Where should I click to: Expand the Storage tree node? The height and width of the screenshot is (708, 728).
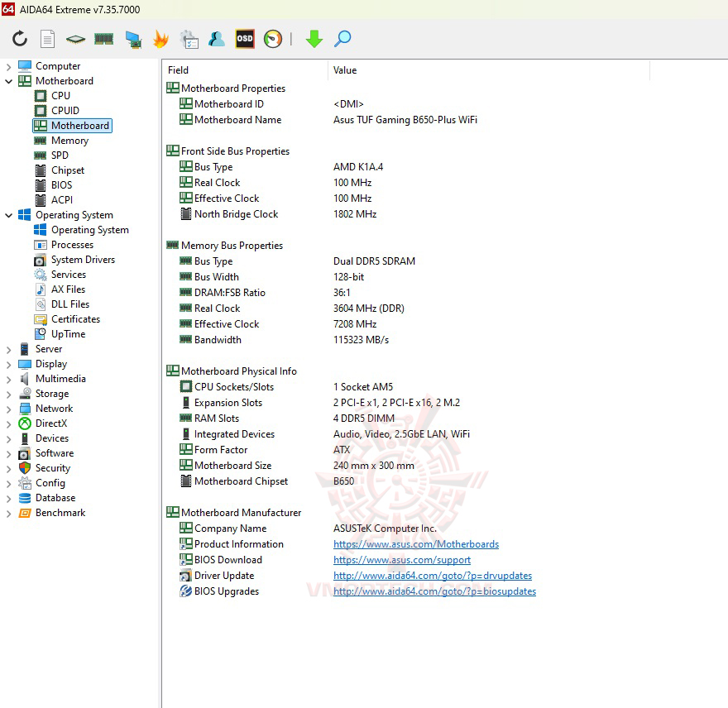8,395
